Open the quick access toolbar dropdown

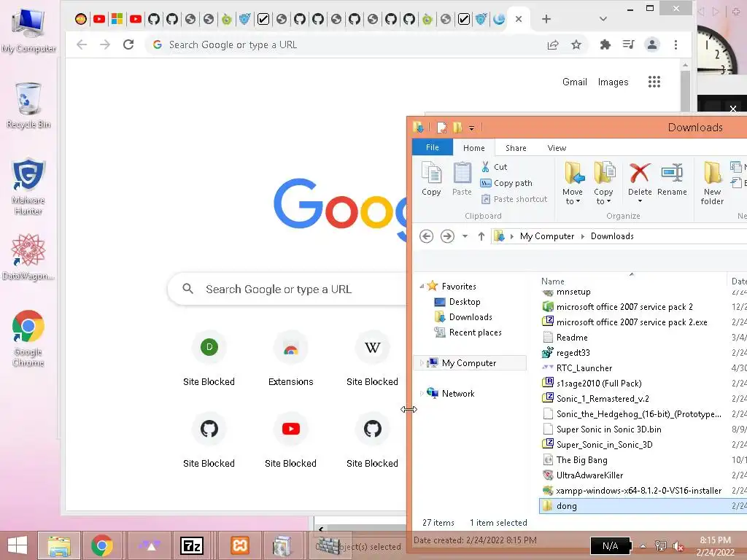tap(471, 128)
